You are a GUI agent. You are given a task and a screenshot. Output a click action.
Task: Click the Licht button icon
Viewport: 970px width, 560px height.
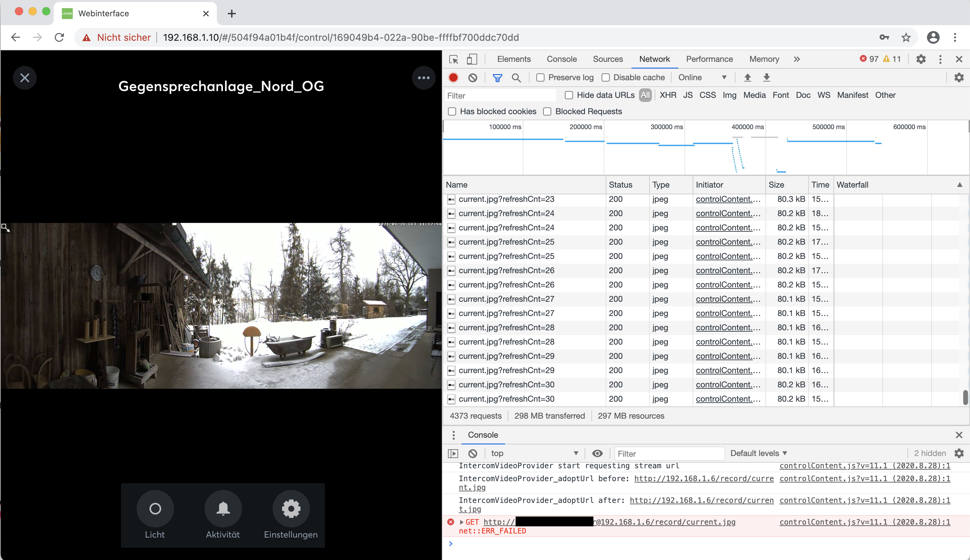[155, 508]
